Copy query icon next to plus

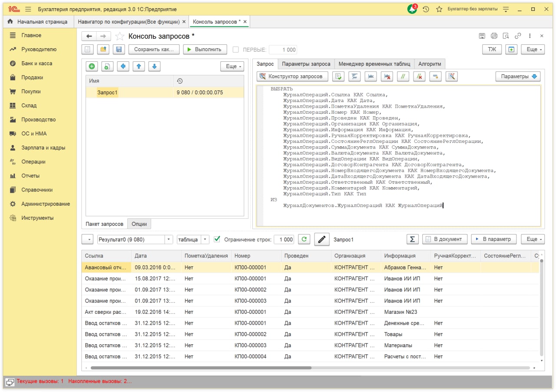(x=107, y=66)
